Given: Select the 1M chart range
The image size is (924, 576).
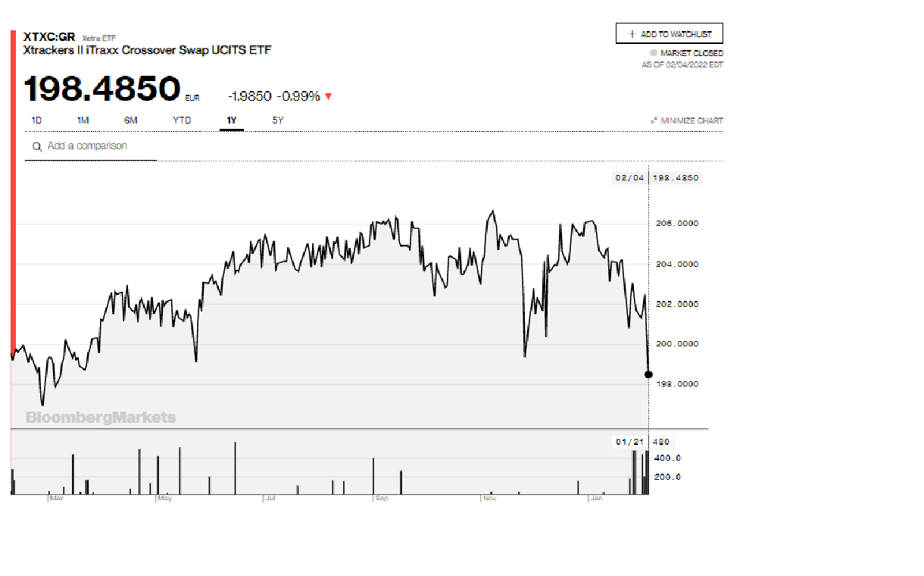Looking at the screenshot, I should click(83, 121).
